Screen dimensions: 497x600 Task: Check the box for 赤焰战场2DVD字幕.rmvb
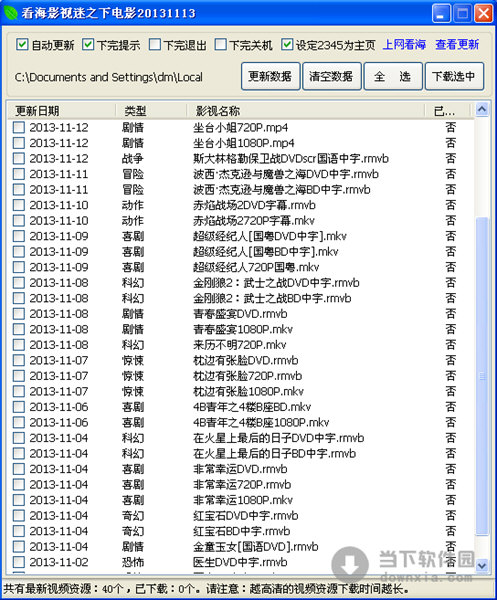point(19,205)
